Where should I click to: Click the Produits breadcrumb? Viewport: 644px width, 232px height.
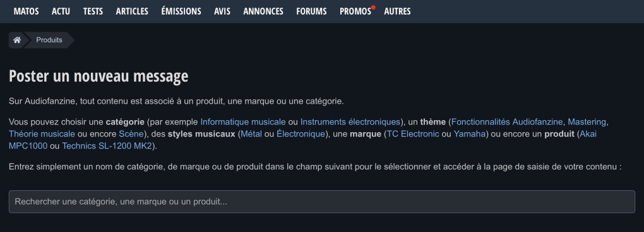point(49,40)
